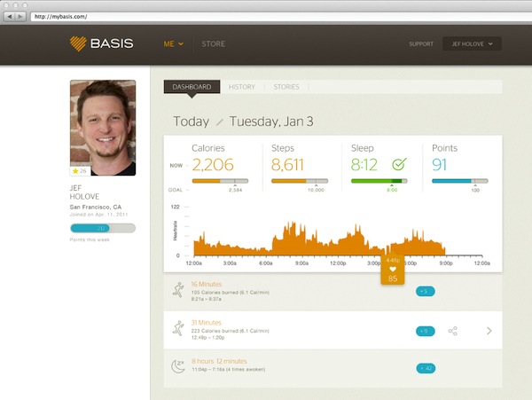Viewport: 532px width, 400px height.
Task: Click the Sleep progress bar
Action: [x=379, y=181]
